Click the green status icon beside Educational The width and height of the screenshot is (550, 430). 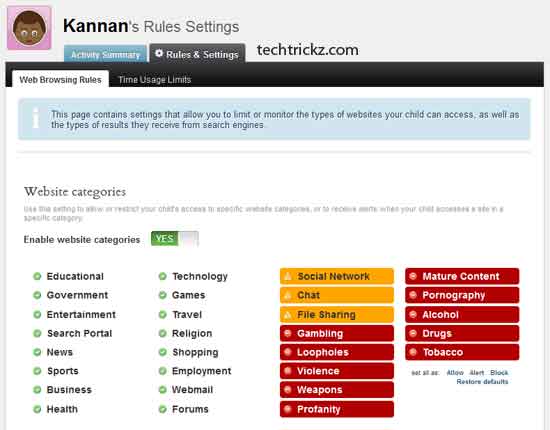(37, 276)
